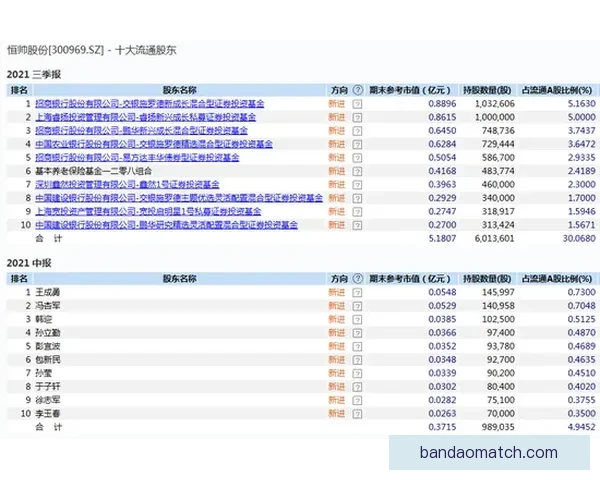Click the question icon in the 75,100 shares row
The height and width of the screenshot is (480, 600).
pyautogui.click(x=357, y=400)
